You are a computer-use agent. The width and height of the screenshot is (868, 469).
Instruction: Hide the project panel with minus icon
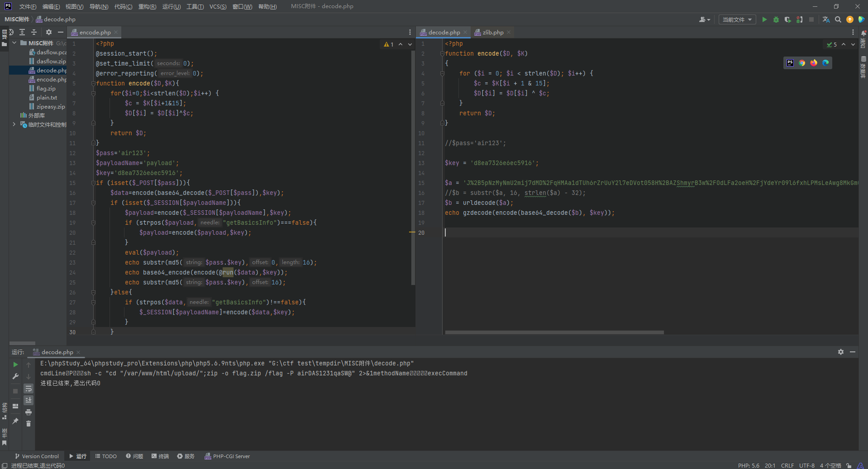(x=61, y=32)
